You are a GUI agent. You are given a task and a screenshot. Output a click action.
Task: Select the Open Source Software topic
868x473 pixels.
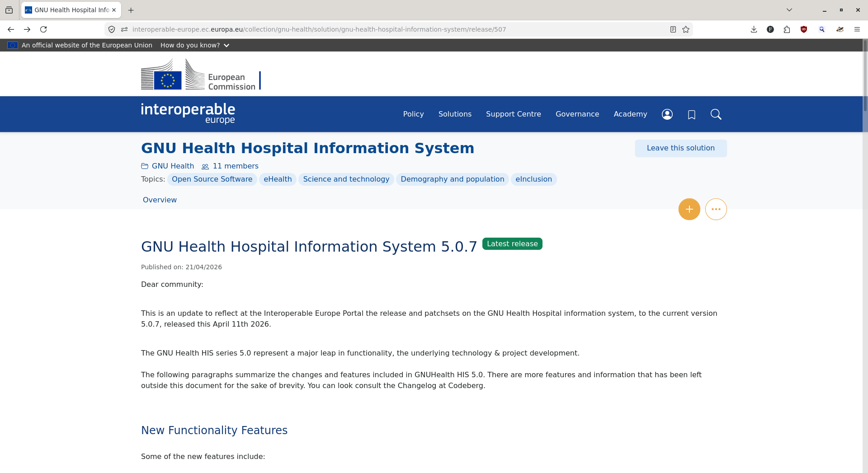tap(212, 179)
